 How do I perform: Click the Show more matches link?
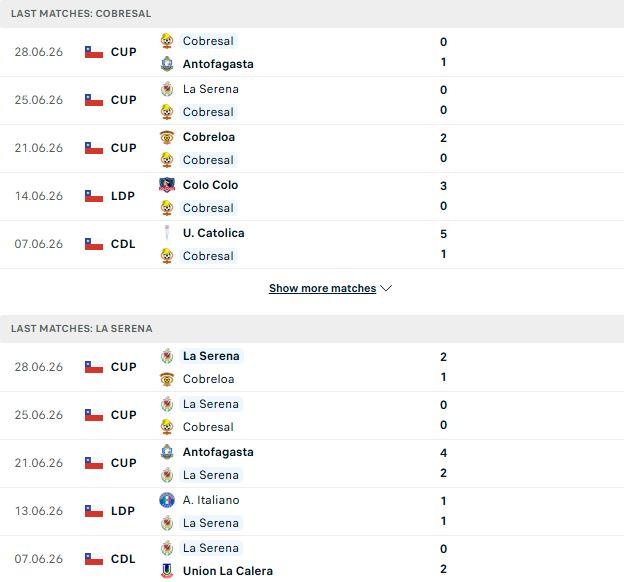(x=322, y=288)
